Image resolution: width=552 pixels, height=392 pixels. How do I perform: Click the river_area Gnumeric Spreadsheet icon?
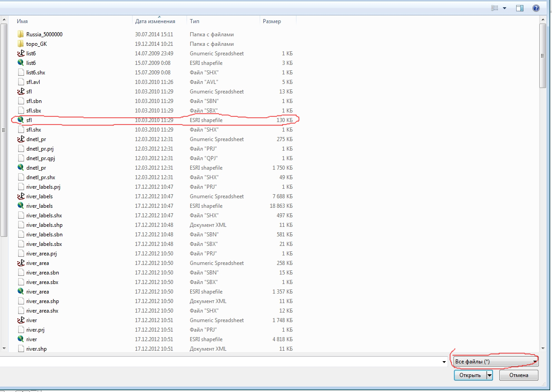coord(20,263)
